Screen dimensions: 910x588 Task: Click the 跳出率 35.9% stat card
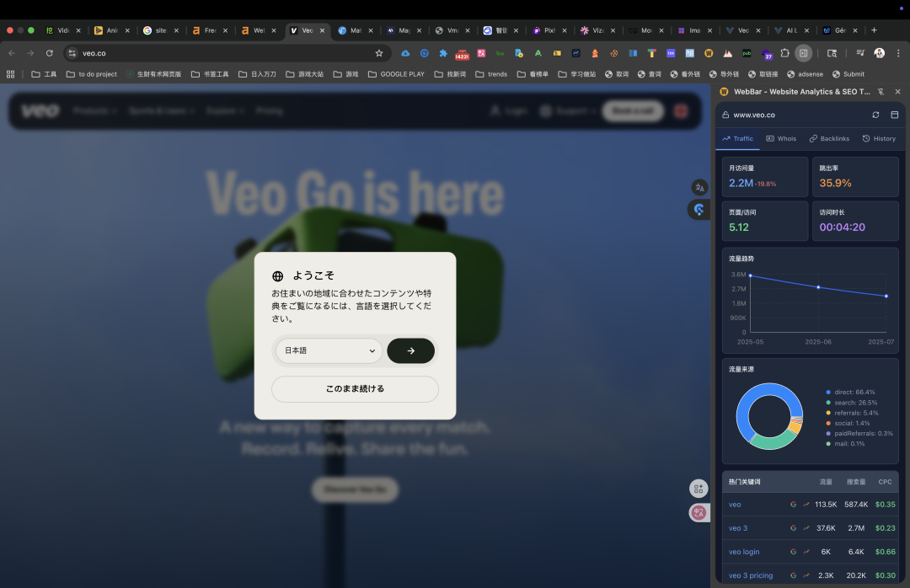coord(855,177)
